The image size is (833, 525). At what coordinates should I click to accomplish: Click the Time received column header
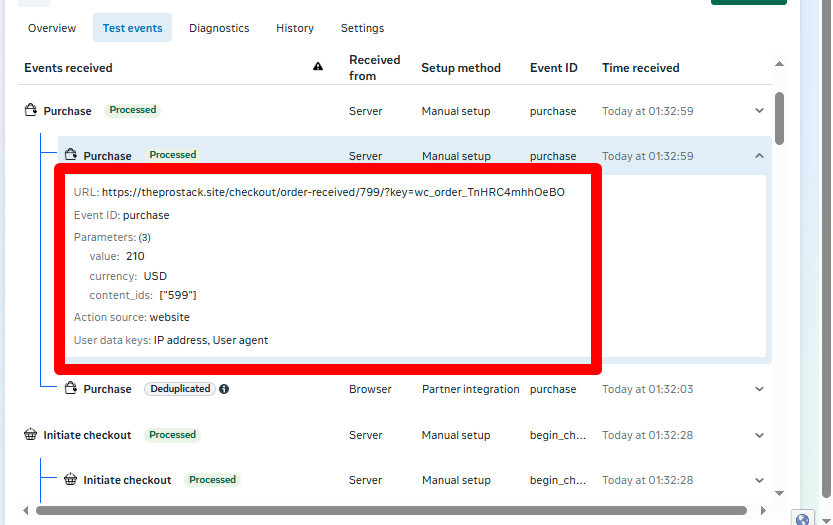[641, 68]
